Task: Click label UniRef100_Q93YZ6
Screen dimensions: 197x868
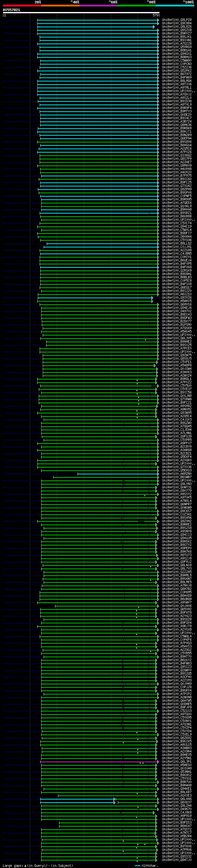Action: (x=177, y=297)
